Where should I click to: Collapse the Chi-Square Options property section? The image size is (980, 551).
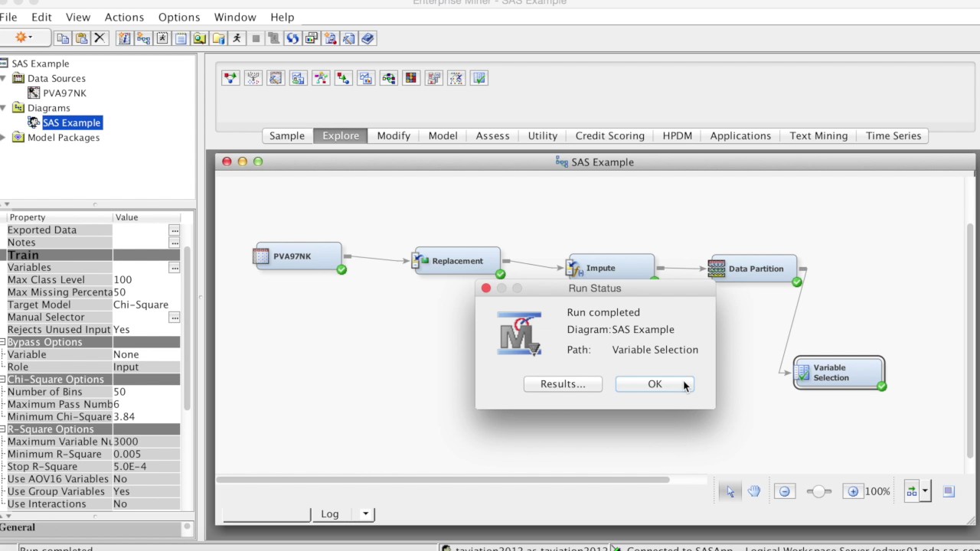click(x=3, y=380)
